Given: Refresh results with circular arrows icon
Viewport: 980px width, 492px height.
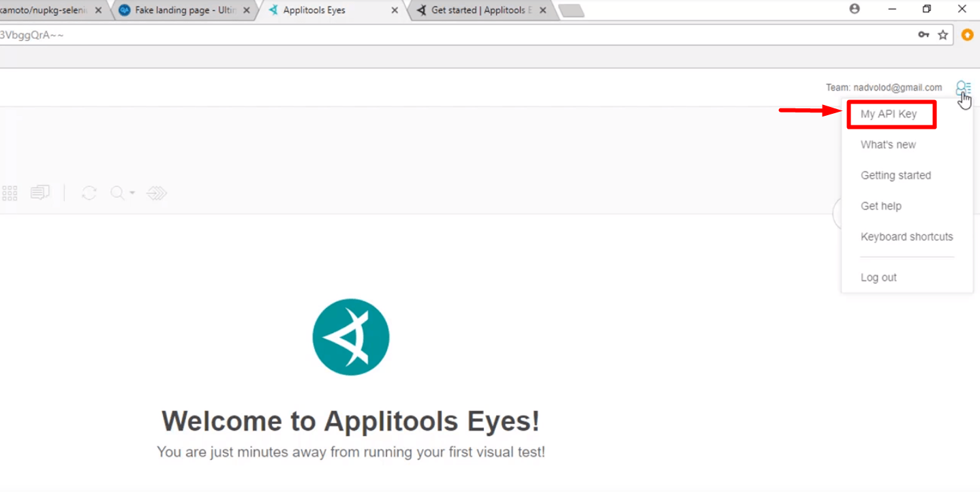Looking at the screenshot, I should pos(89,193).
